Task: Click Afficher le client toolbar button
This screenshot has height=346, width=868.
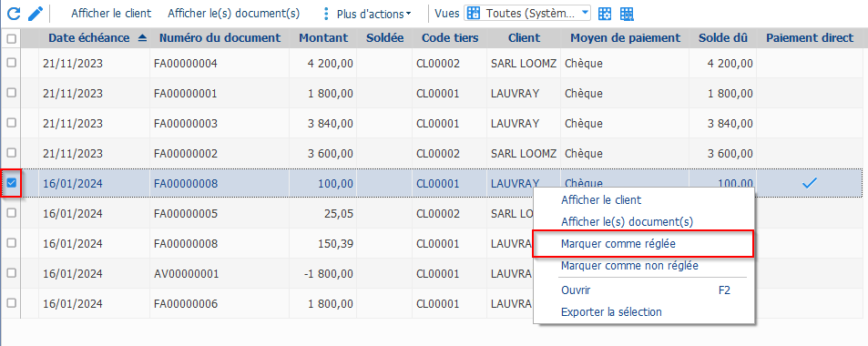Action: pyautogui.click(x=111, y=14)
